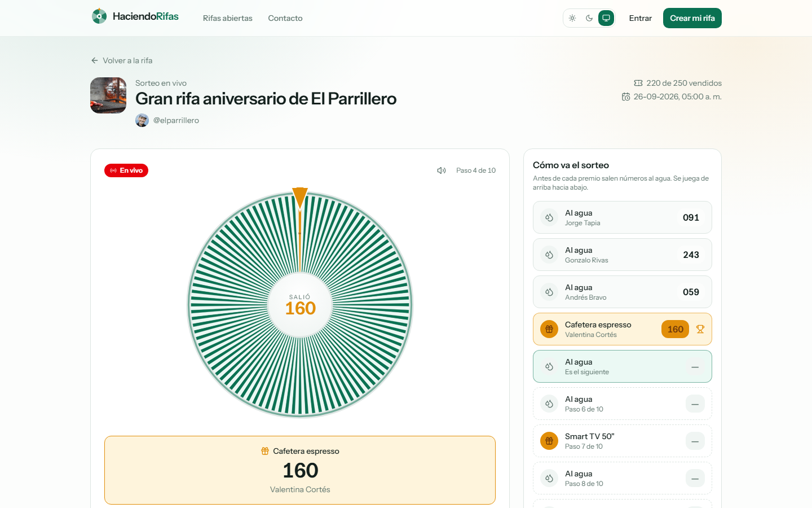Click droplet icon in Gonzalo Rivas row

click(x=549, y=255)
